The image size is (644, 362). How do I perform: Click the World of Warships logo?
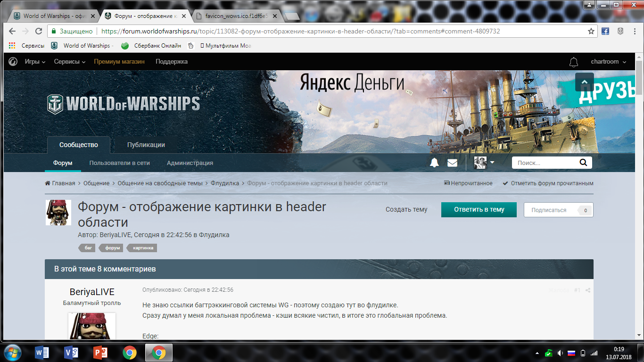pyautogui.click(x=124, y=104)
